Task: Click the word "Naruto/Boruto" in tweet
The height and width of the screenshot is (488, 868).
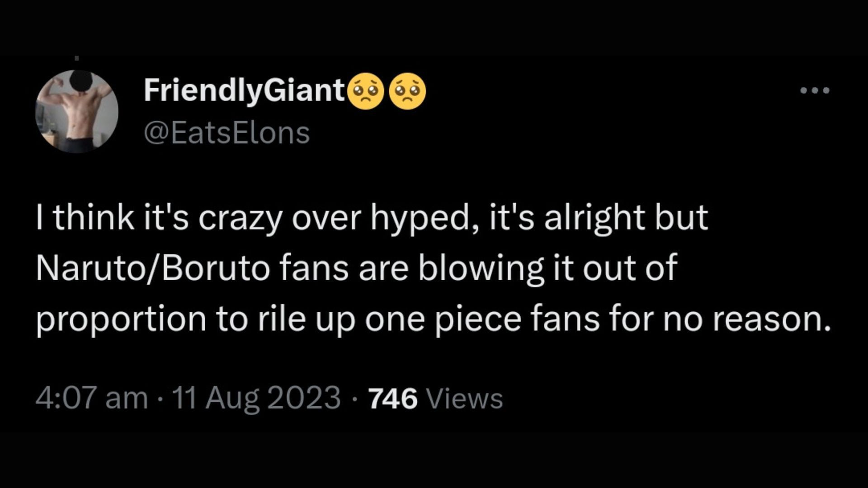Action: pyautogui.click(x=153, y=268)
